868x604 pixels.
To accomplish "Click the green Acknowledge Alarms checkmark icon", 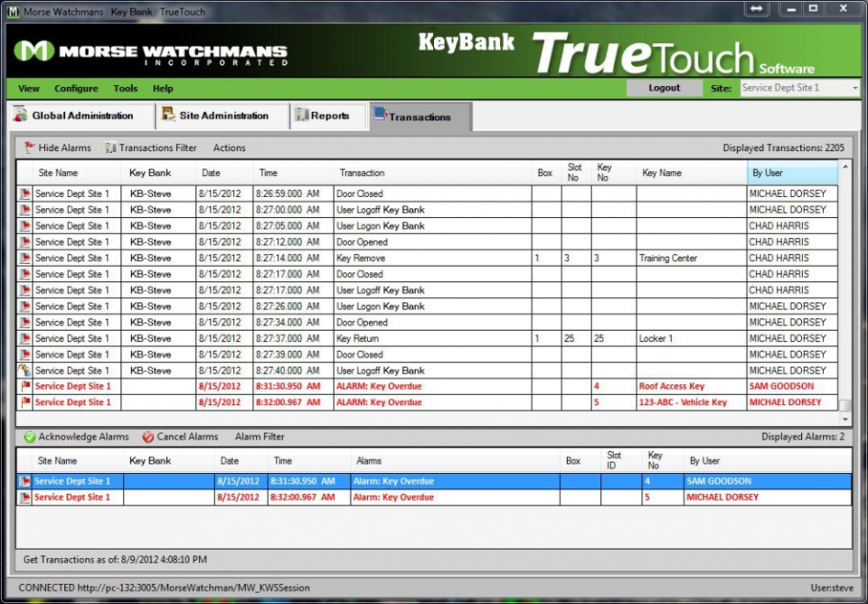I will (29, 436).
